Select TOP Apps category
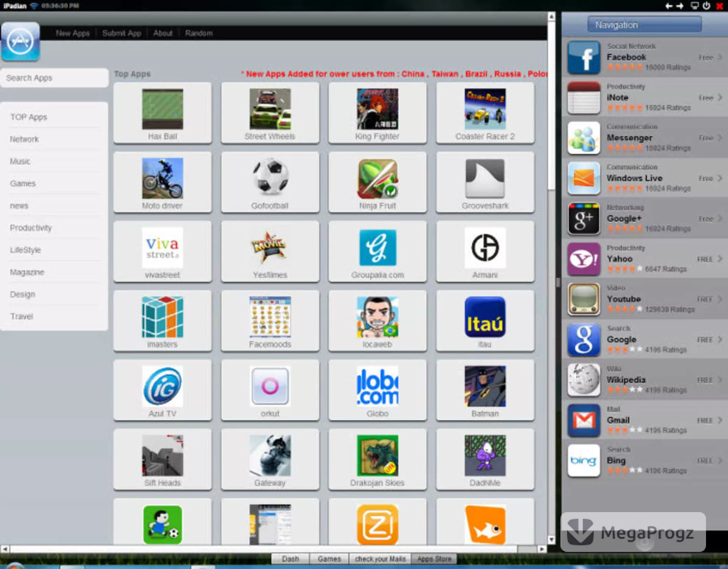Viewport: 728px width, 569px height. point(29,117)
